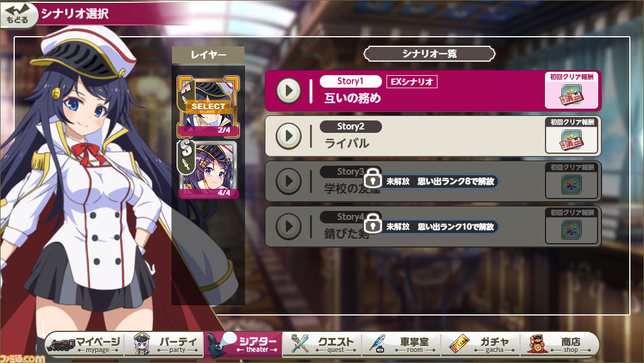The width and height of the screenshot is (644, 363).
Task: Select the first layer character thumbnail
Action: coord(208,106)
